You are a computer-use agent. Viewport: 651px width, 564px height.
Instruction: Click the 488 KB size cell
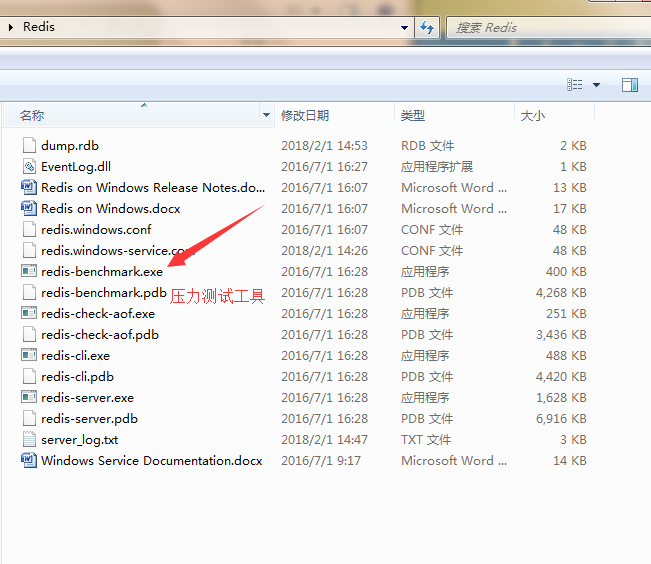click(x=566, y=356)
